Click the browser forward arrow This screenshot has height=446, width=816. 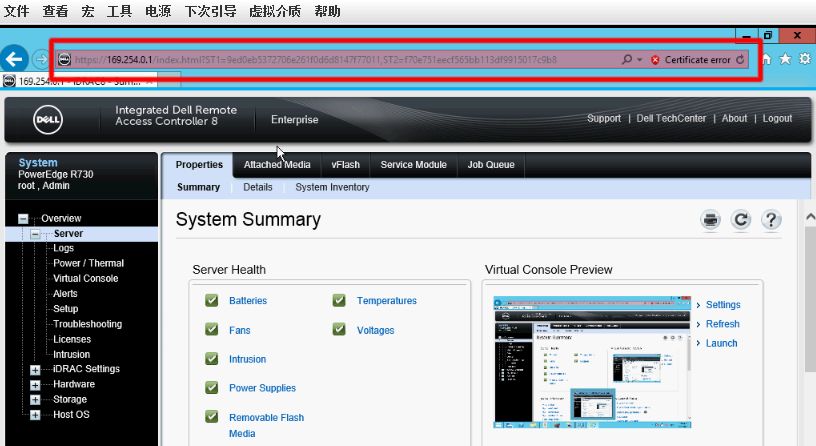click(41, 59)
